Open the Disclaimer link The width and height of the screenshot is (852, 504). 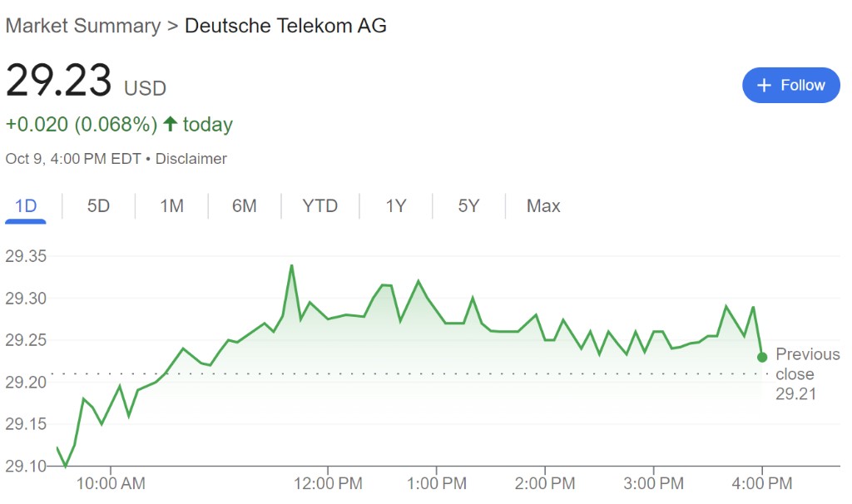[x=191, y=158]
